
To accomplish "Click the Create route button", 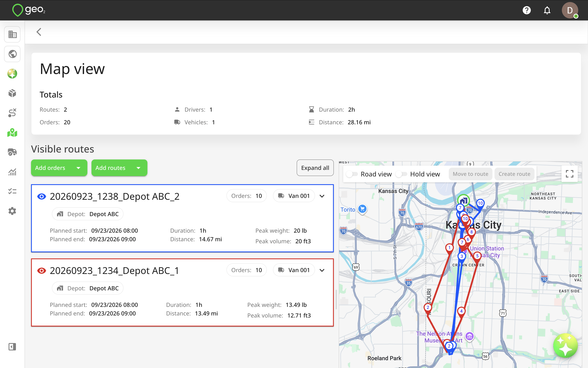I will coord(514,174).
